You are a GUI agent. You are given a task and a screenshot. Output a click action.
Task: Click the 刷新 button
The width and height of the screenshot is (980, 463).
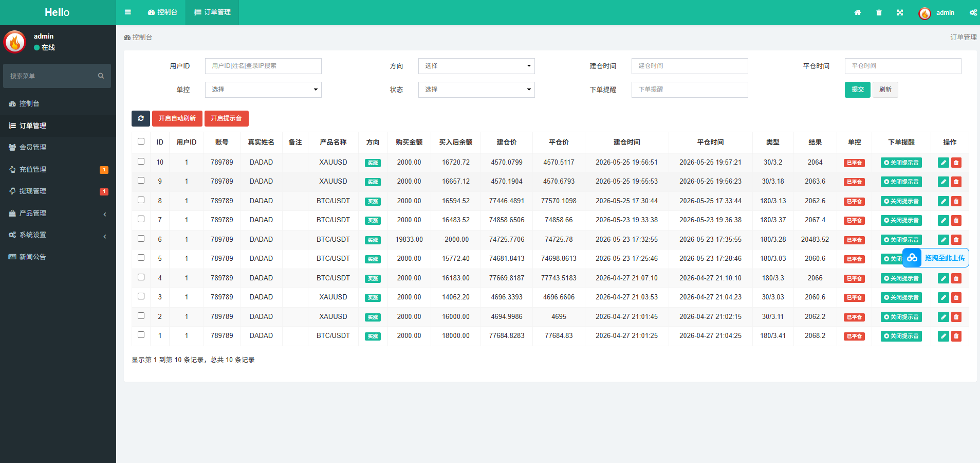coord(885,90)
